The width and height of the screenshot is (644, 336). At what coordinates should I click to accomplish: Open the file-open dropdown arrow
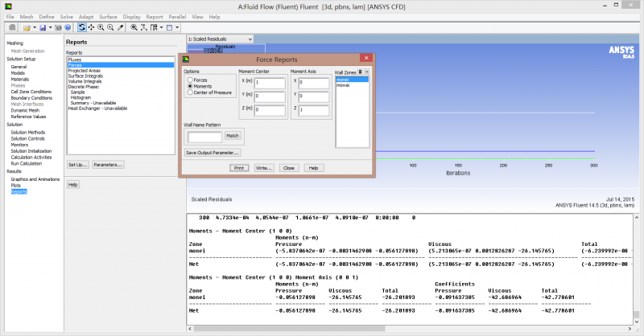[35, 27]
